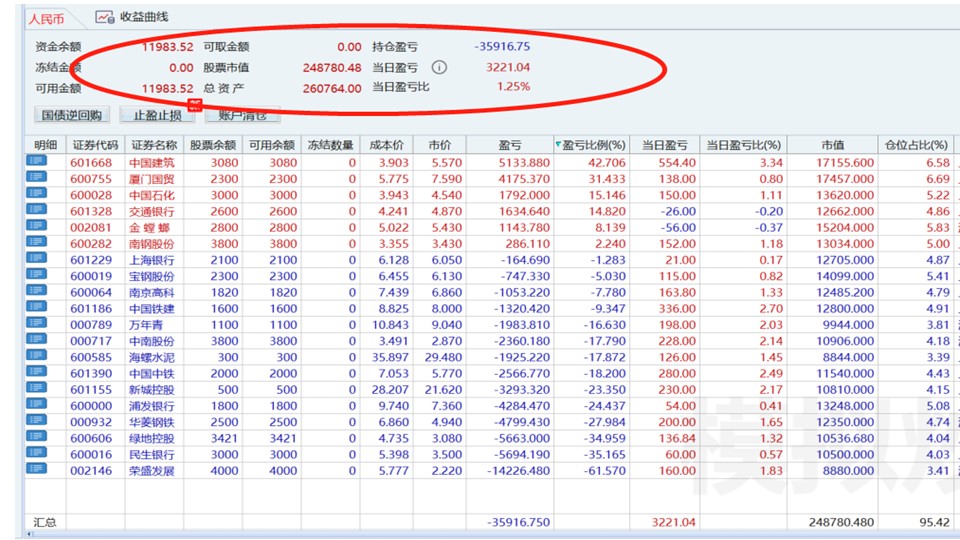Open detail icon for 南京高科 row
The height and width of the screenshot is (540, 960).
36,290
